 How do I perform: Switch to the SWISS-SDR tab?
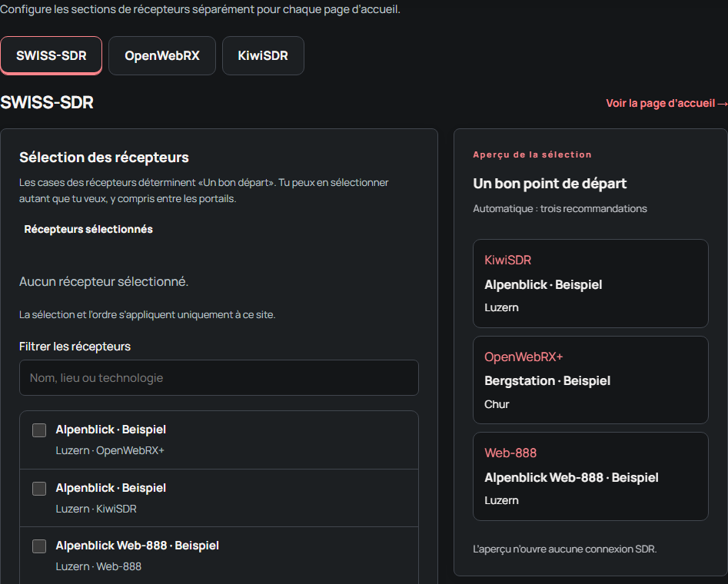pos(51,55)
